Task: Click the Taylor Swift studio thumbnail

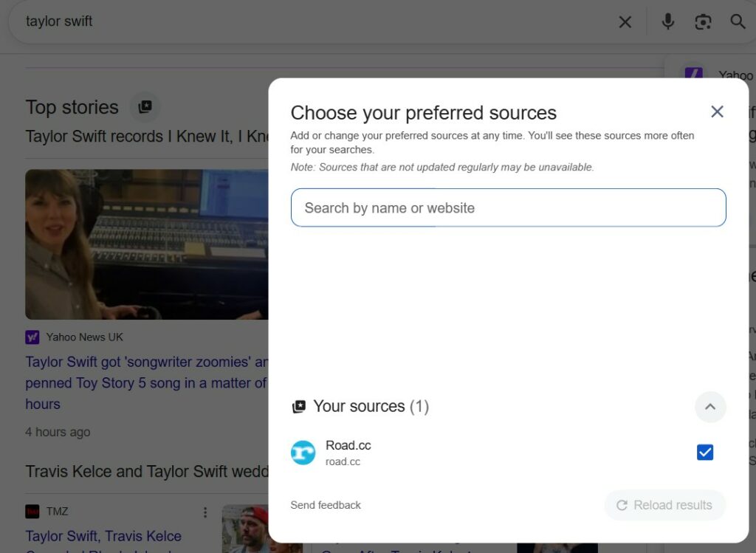Action: click(147, 244)
